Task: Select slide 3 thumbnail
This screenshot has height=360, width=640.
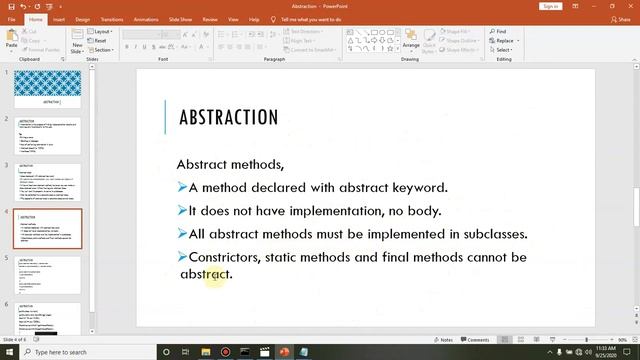Action: [48, 182]
